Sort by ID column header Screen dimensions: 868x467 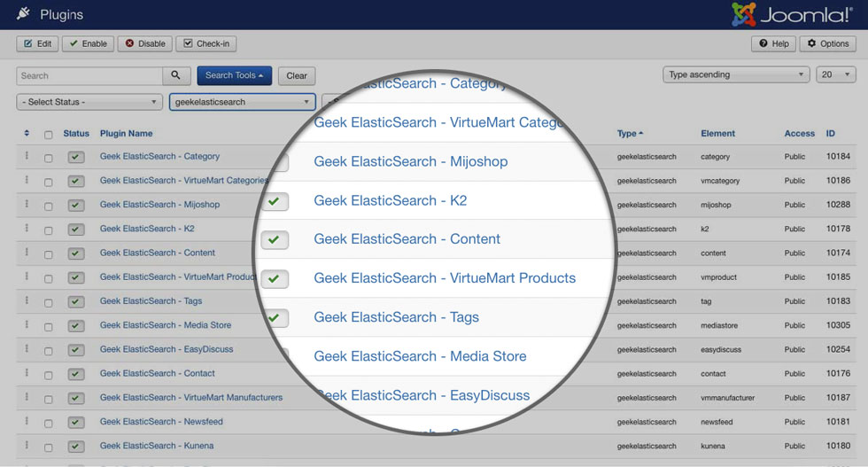831,134
